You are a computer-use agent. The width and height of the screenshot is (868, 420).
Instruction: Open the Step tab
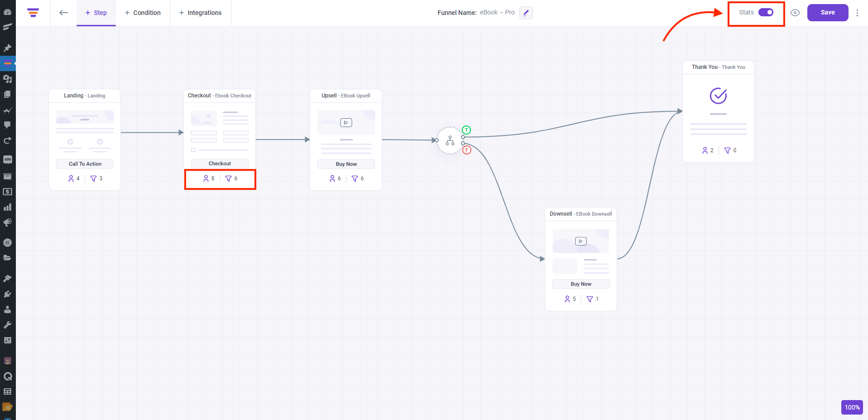tap(96, 13)
